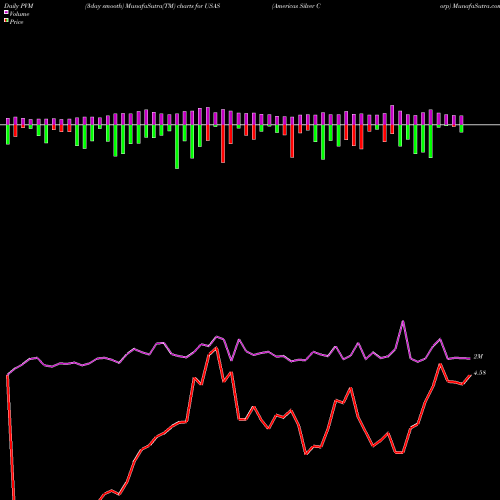Click the peak of the magenta volume line
Viewport: 500px width, 500px height.
tap(403, 321)
